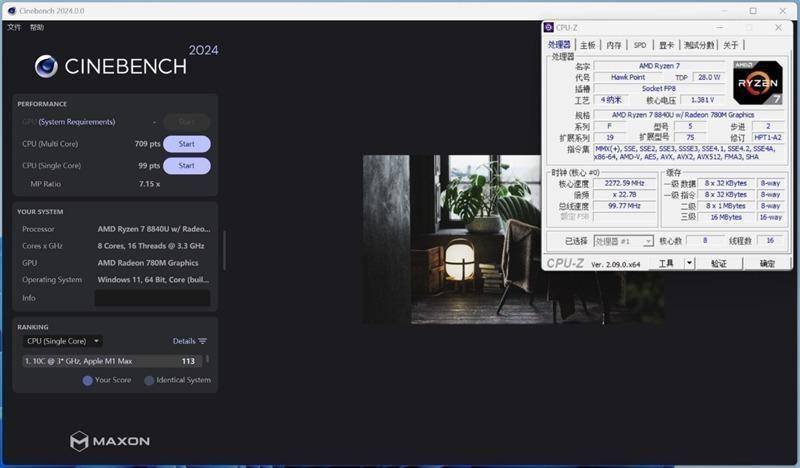Switch to the 关于 tab in CPU-Z
800x468 pixels.
pos(731,45)
